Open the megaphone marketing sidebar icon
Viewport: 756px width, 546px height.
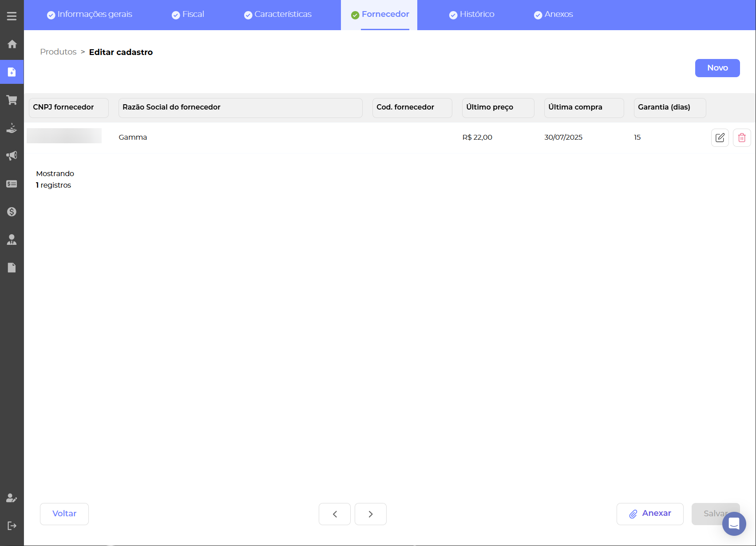coord(12,156)
